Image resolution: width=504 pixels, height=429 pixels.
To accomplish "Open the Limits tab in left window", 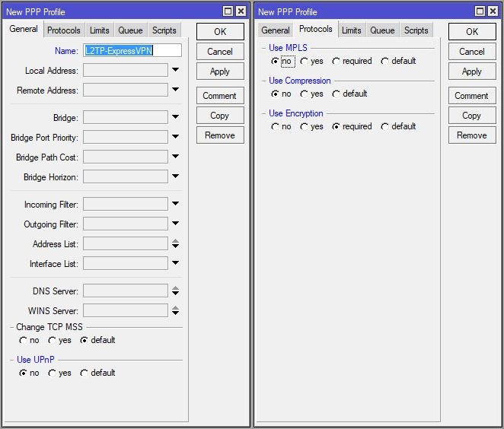I will [99, 30].
